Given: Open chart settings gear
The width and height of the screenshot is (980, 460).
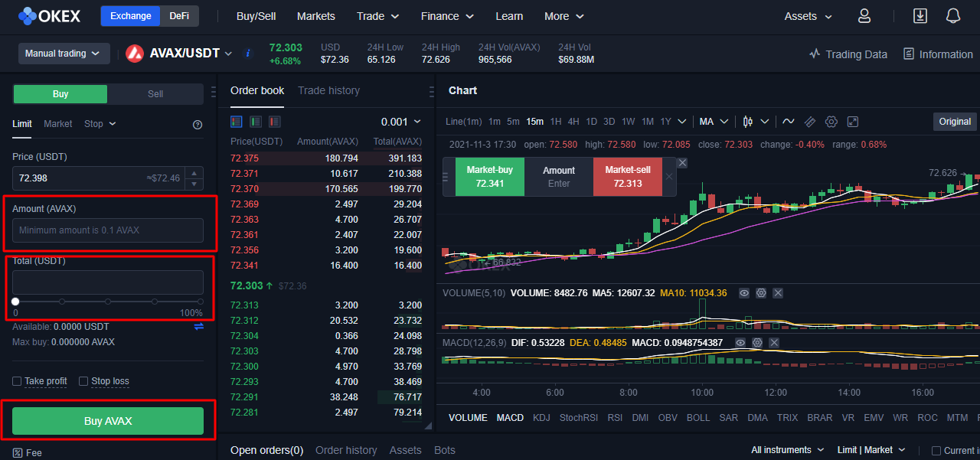Looking at the screenshot, I should click(x=831, y=122).
